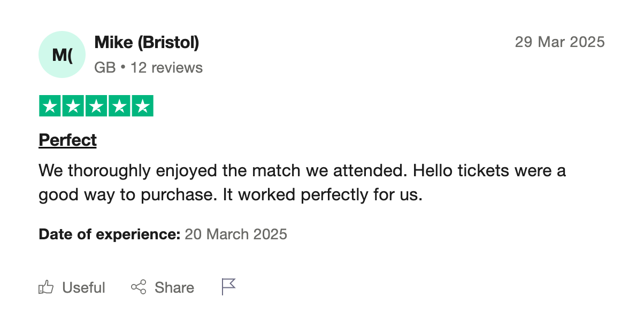This screenshot has height=321, width=644.
Task: Click the Useful label
Action: click(x=84, y=287)
